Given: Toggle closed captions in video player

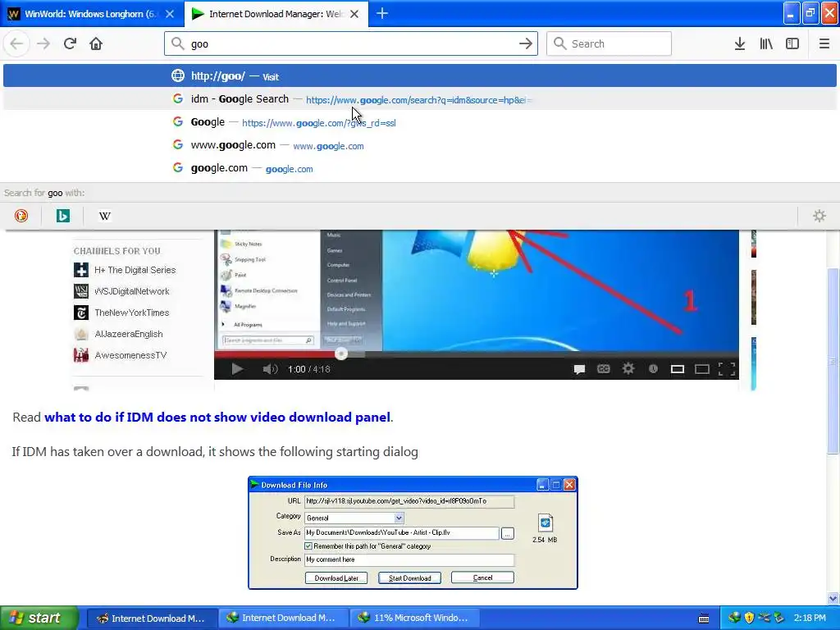Looking at the screenshot, I should click(x=604, y=368).
